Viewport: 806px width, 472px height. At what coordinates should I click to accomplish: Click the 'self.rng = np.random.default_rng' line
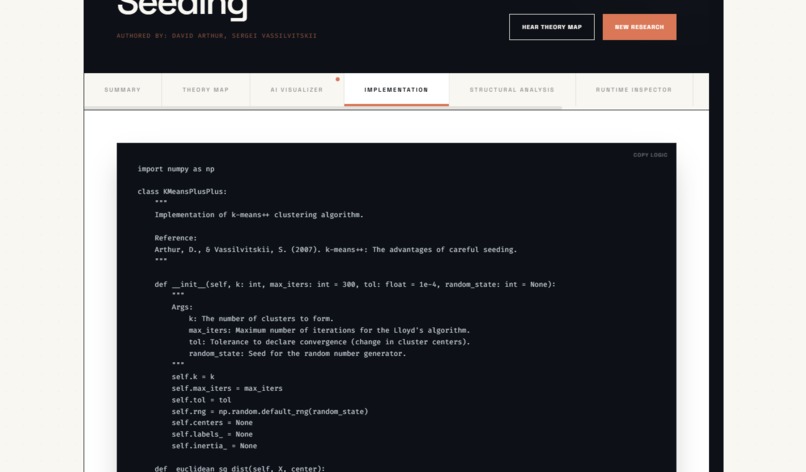(x=270, y=411)
